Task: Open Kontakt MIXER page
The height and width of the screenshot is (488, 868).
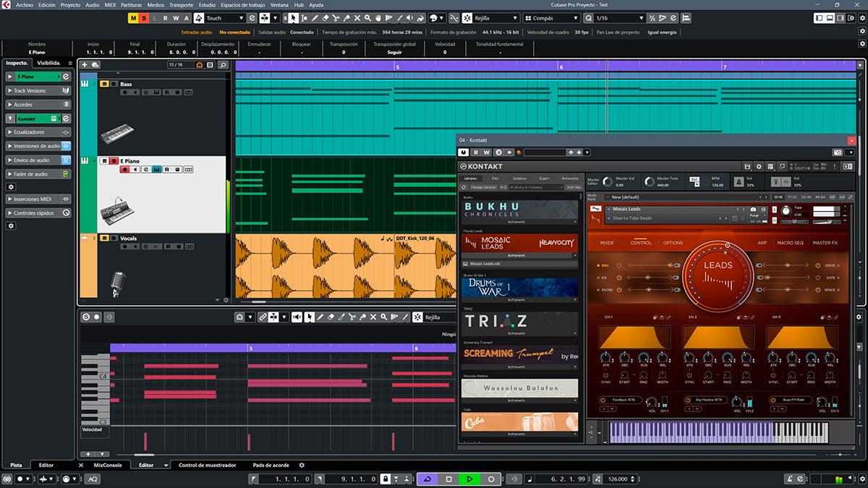Action: click(x=607, y=243)
